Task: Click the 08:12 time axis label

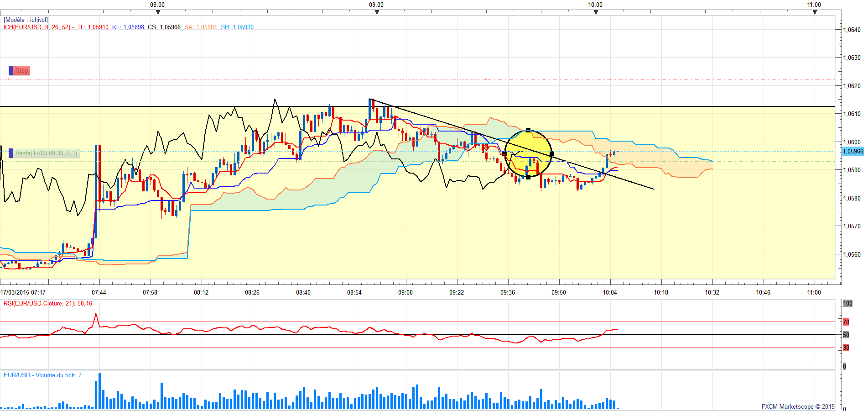Action: pyautogui.click(x=201, y=292)
